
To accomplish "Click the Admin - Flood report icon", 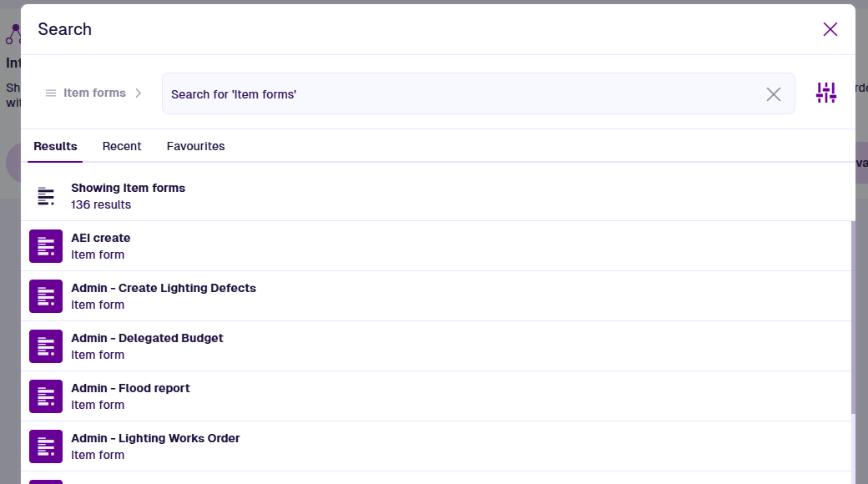I will 46,396.
